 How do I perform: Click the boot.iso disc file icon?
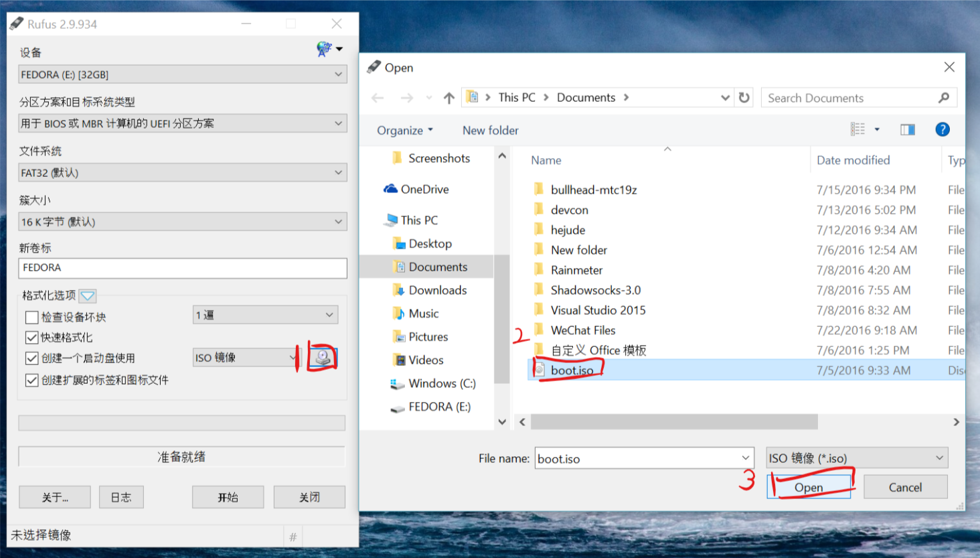pyautogui.click(x=540, y=370)
